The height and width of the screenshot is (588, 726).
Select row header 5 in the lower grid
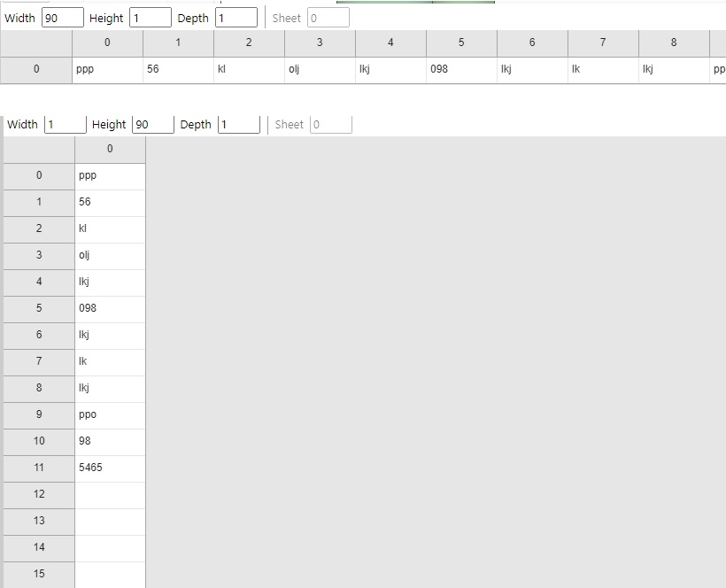[x=39, y=309]
